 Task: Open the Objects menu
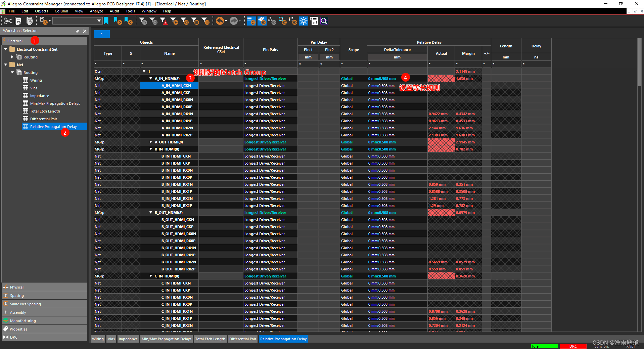(41, 11)
